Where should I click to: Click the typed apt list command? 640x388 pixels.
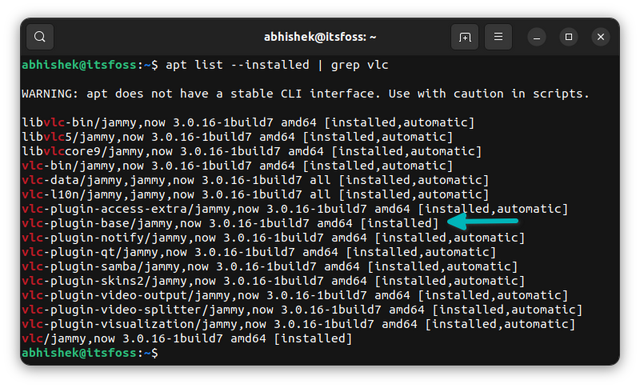pyautogui.click(x=277, y=65)
